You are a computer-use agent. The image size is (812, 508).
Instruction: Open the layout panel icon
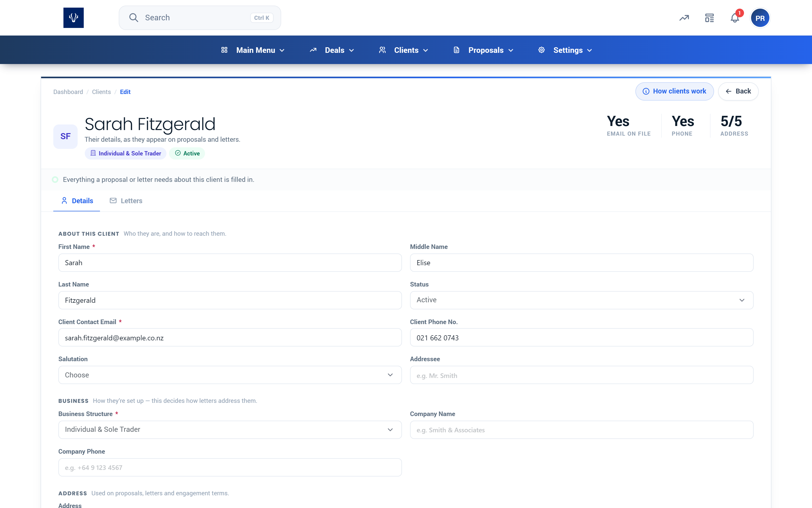pos(709,18)
